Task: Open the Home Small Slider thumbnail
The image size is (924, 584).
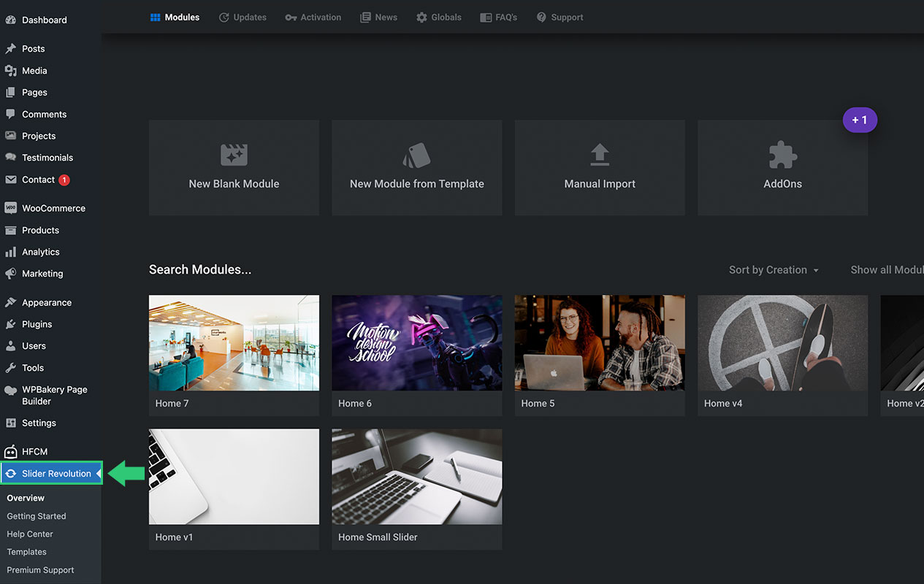Action: pos(416,477)
